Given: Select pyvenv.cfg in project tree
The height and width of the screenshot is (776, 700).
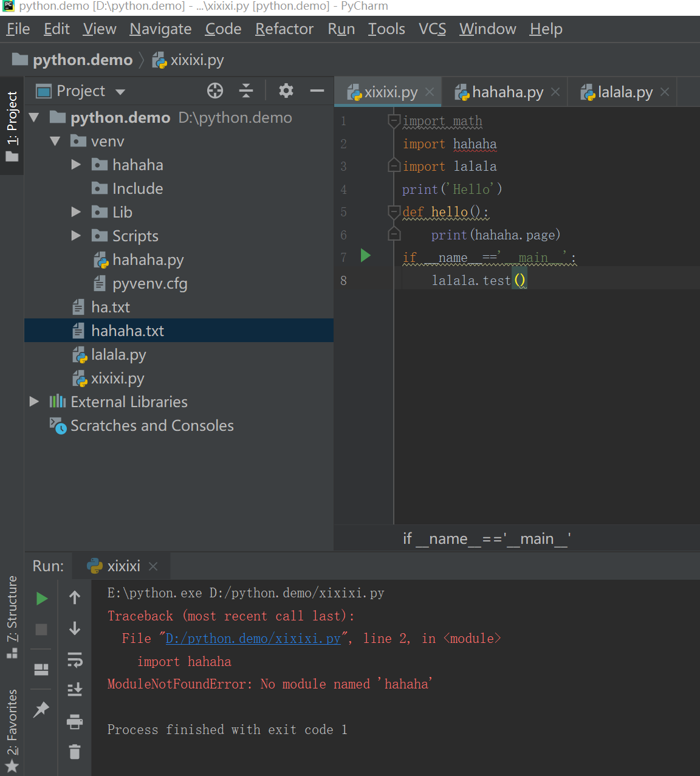Looking at the screenshot, I should pyautogui.click(x=149, y=284).
